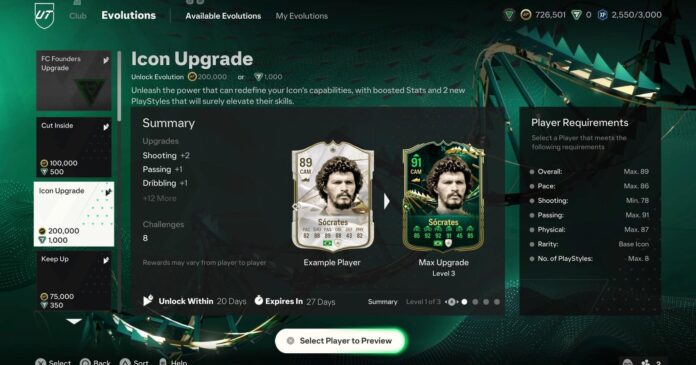Click the FC Points icon beside 0
Screen dimensions: 696x365
tap(576, 15)
